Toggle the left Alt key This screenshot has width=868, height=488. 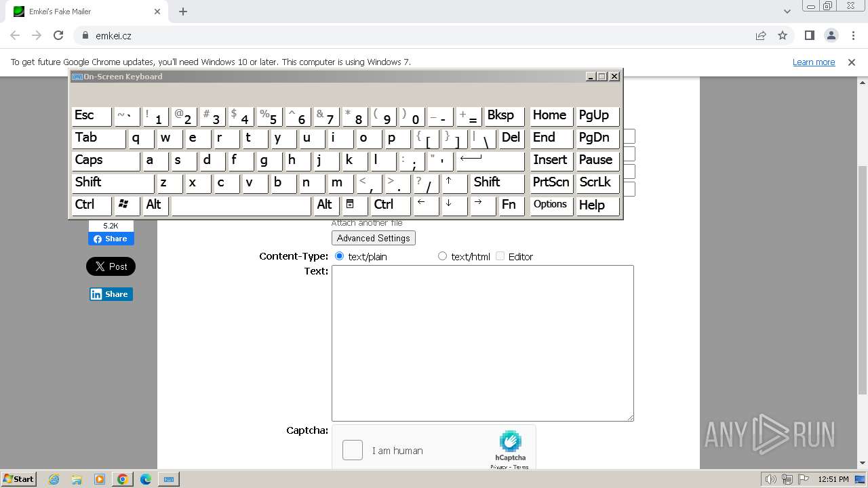tap(155, 205)
